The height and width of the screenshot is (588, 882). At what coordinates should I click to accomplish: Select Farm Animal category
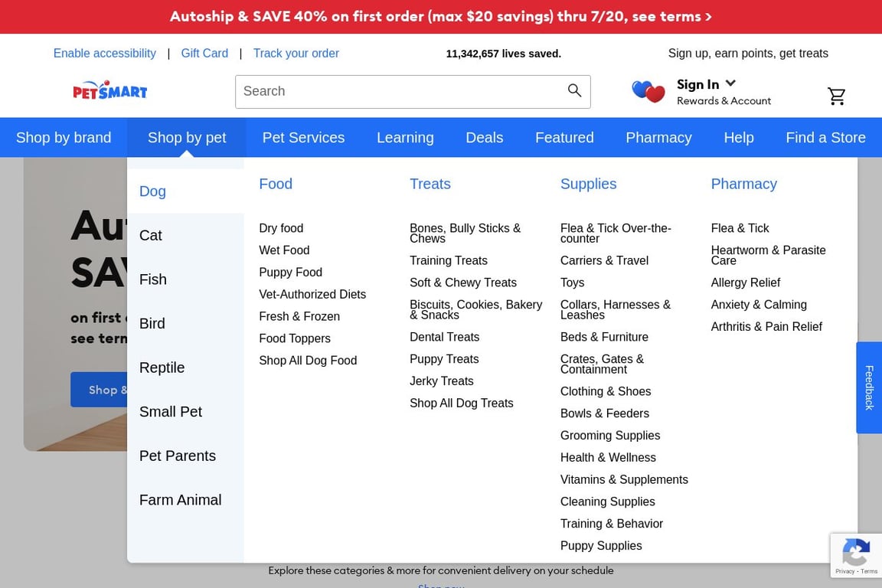(185, 500)
